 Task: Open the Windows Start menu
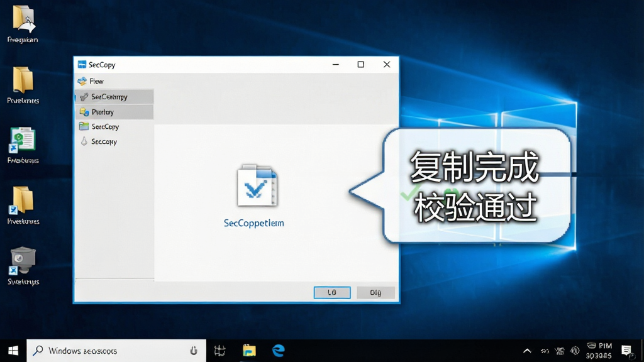click(13, 351)
